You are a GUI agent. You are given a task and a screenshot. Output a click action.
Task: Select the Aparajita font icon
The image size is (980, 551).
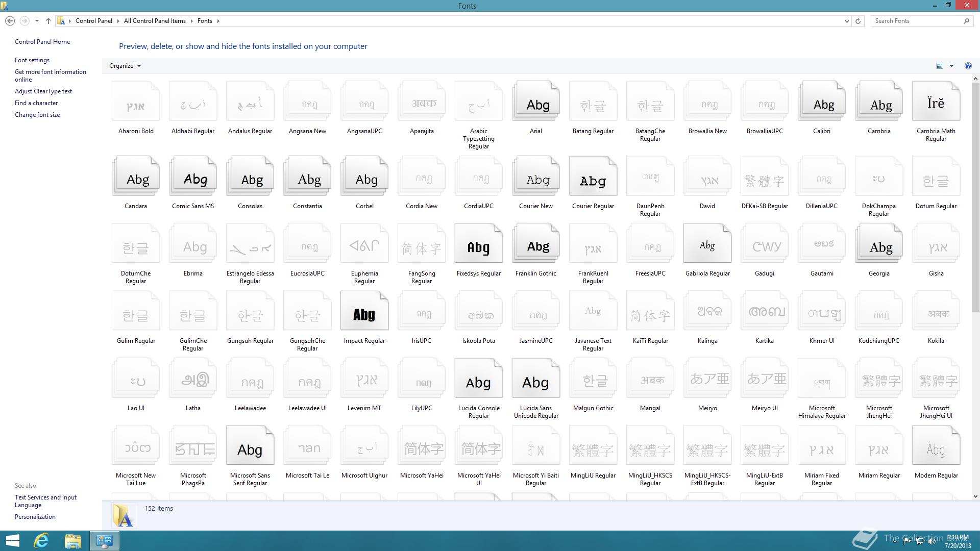[x=422, y=101]
